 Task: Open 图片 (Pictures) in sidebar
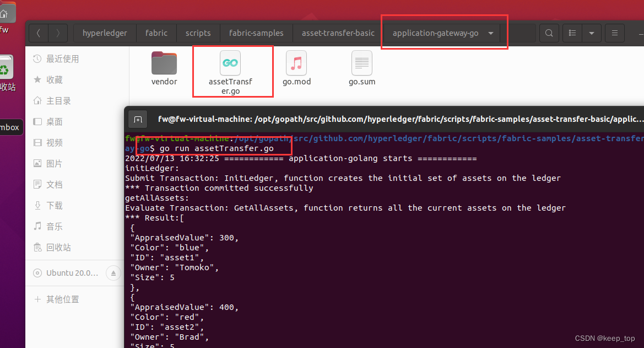coord(75,164)
